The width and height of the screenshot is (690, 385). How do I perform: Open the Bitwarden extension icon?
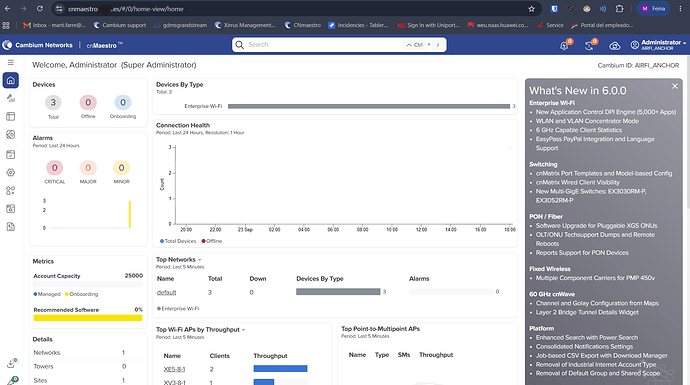coord(554,9)
